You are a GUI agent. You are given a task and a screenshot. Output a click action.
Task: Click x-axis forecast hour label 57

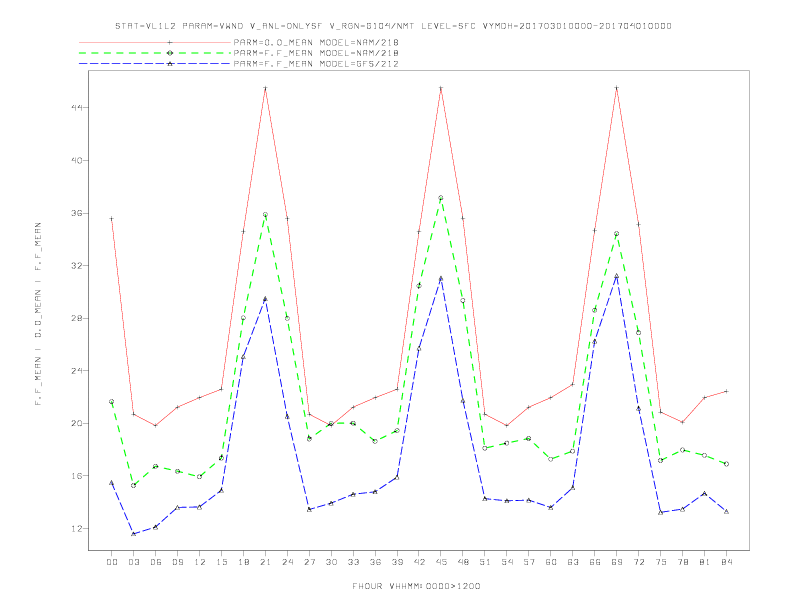[x=529, y=562]
